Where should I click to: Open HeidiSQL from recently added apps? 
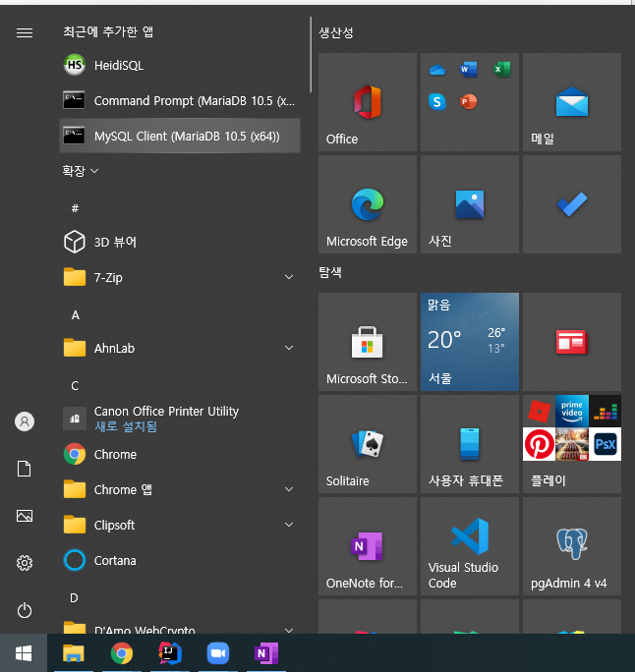coord(180,65)
